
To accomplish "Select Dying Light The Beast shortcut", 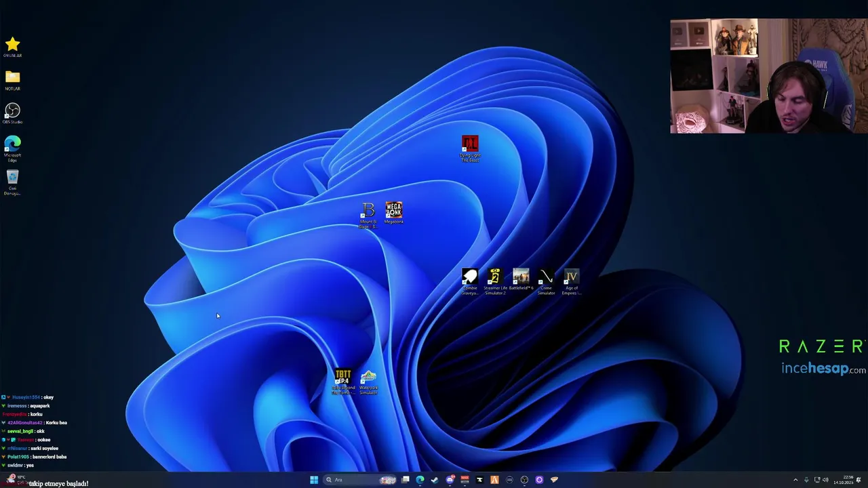I will [470, 148].
